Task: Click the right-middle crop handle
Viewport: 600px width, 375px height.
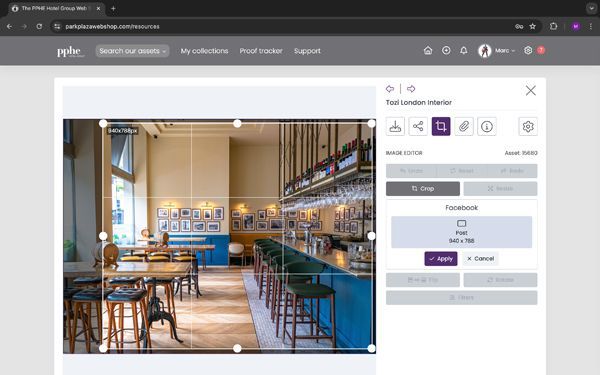Action: 372,236
